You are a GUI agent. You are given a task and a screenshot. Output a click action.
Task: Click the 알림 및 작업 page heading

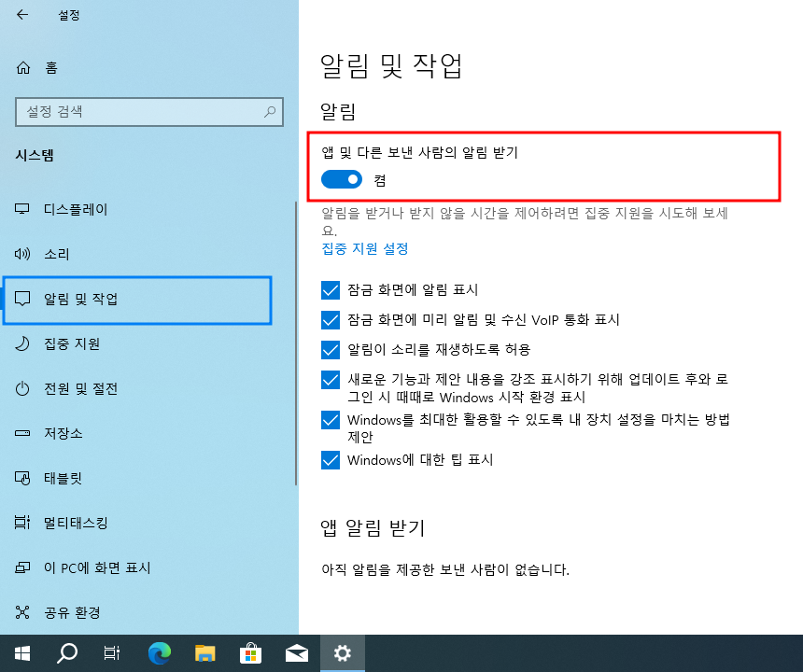point(391,66)
